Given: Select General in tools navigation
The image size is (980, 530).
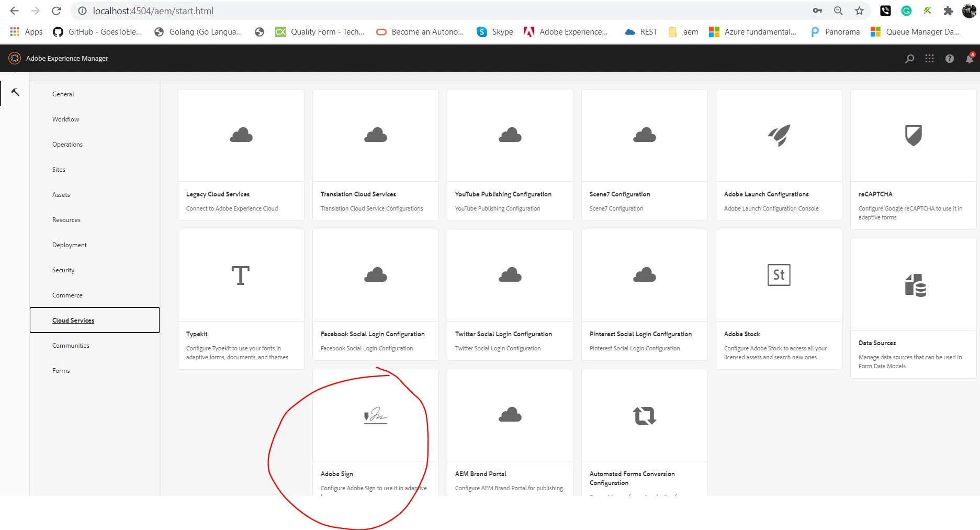Looking at the screenshot, I should pyautogui.click(x=63, y=94).
